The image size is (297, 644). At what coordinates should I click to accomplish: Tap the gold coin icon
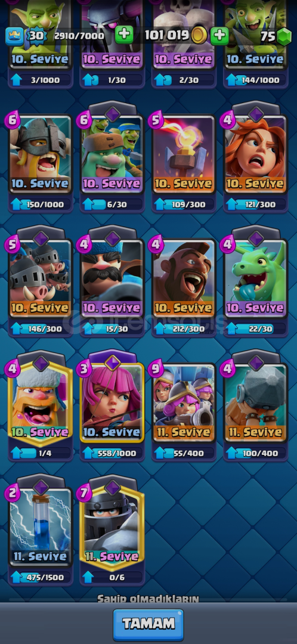click(x=199, y=36)
